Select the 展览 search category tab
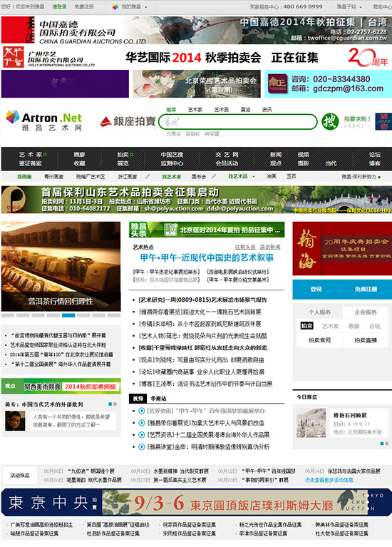Viewport: 392px width, 547px height. coord(245,110)
